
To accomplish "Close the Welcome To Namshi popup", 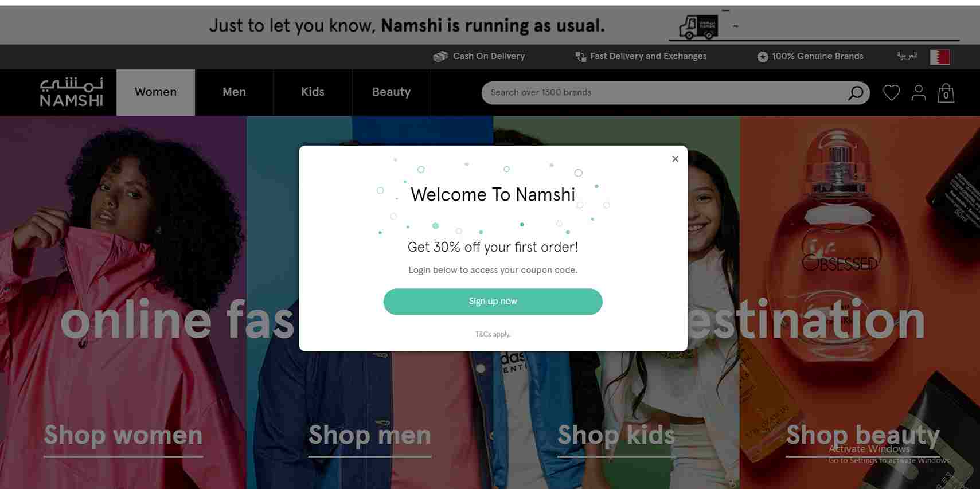I will pos(675,159).
